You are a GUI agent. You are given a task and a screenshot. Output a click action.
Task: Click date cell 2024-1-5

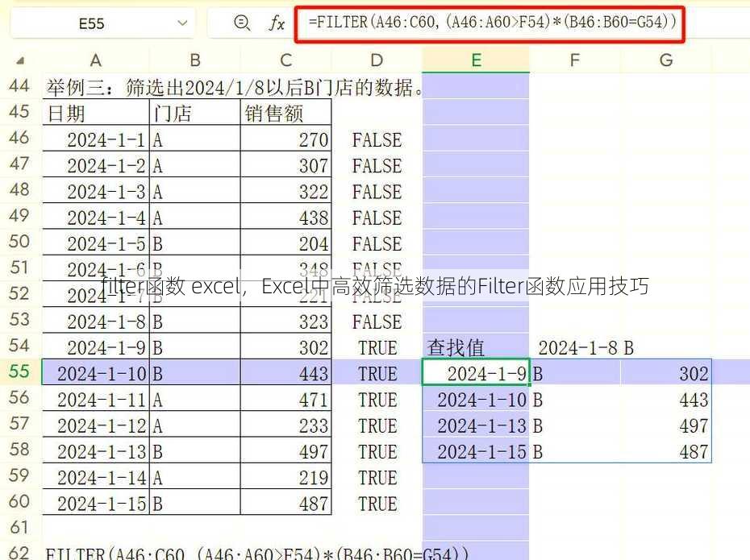(96, 243)
